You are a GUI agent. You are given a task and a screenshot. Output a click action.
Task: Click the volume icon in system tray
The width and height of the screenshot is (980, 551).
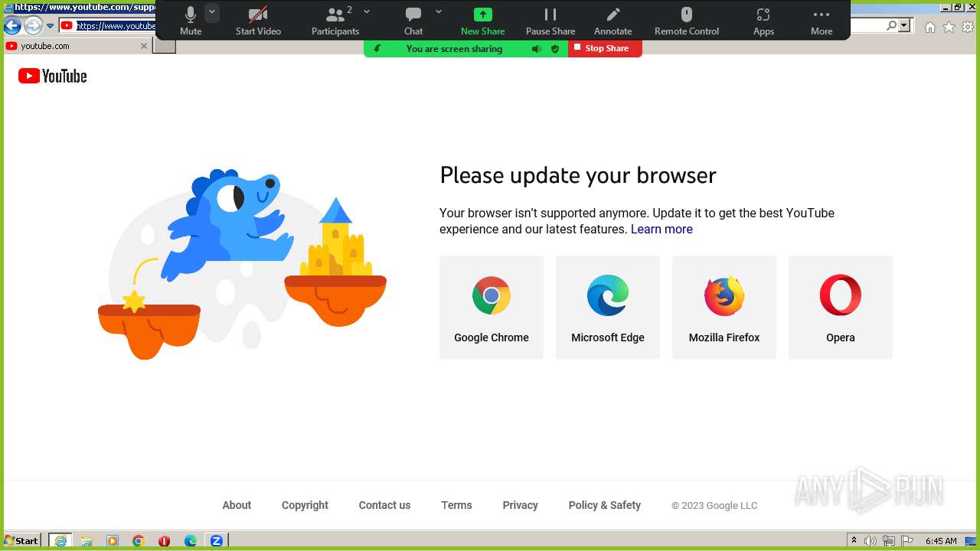click(871, 541)
